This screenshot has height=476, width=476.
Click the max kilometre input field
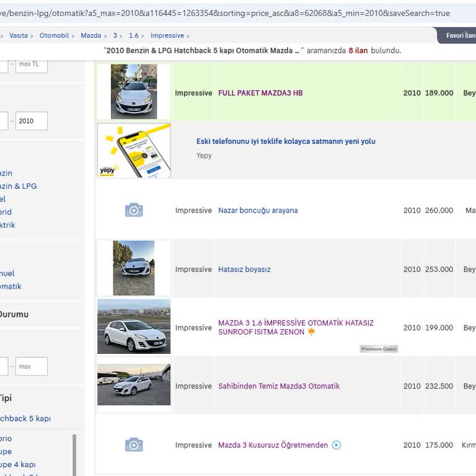point(32,366)
